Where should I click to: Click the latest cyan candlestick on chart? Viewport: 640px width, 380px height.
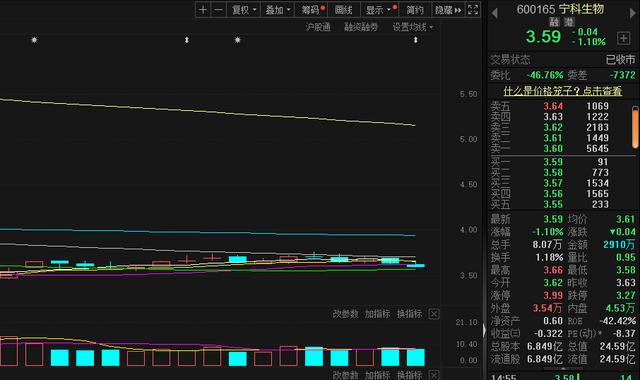tap(416, 265)
